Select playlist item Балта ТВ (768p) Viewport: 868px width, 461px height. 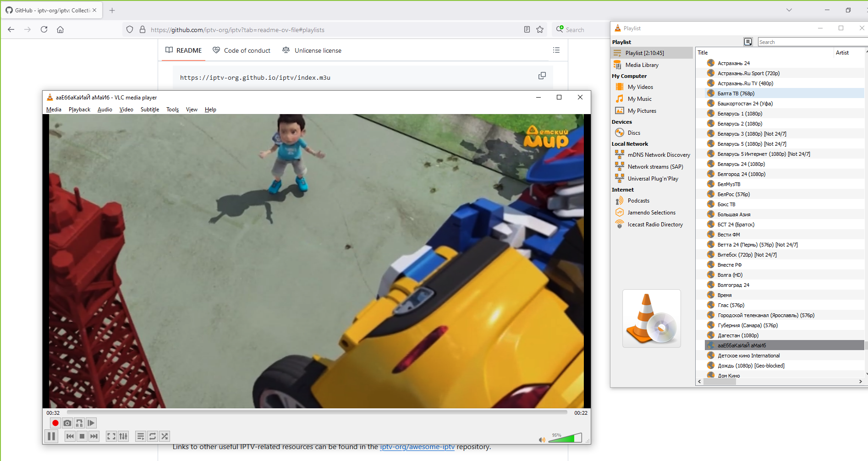pos(784,93)
